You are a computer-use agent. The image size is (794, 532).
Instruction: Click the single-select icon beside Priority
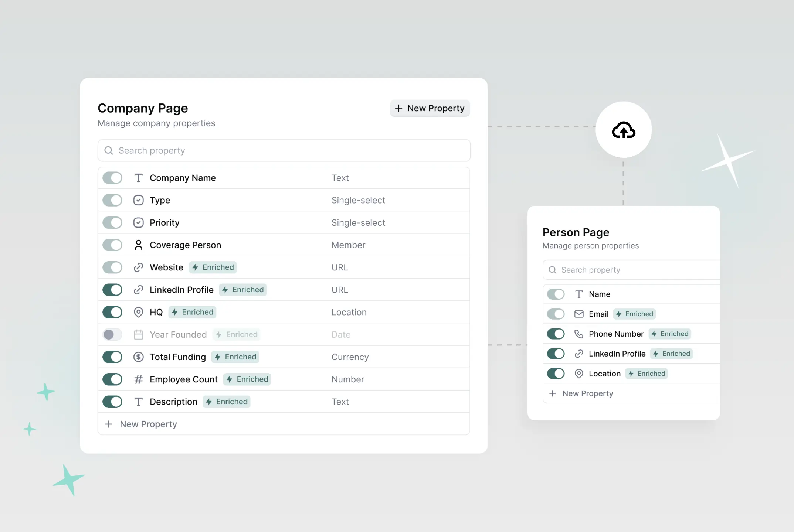click(x=138, y=223)
